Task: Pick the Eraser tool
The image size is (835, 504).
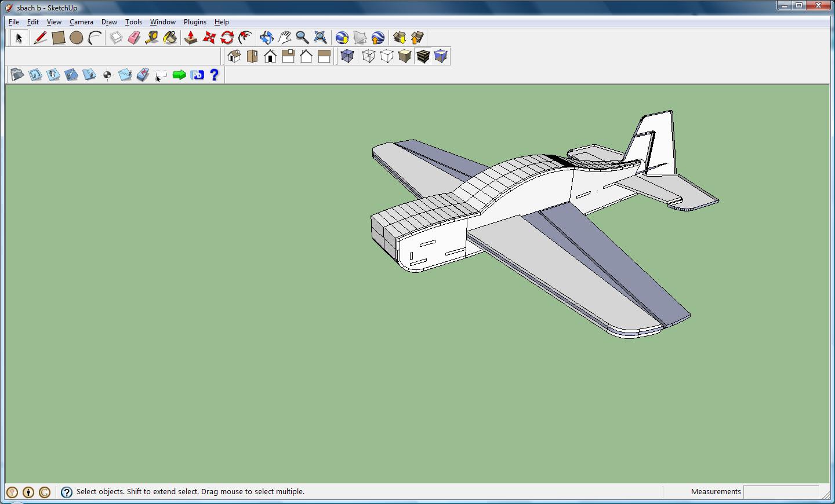Action: point(134,38)
